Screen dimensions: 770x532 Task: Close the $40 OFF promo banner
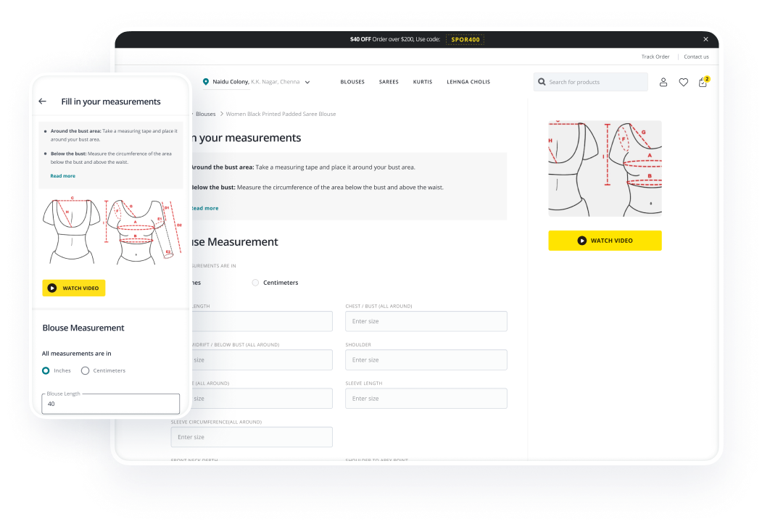coord(705,39)
